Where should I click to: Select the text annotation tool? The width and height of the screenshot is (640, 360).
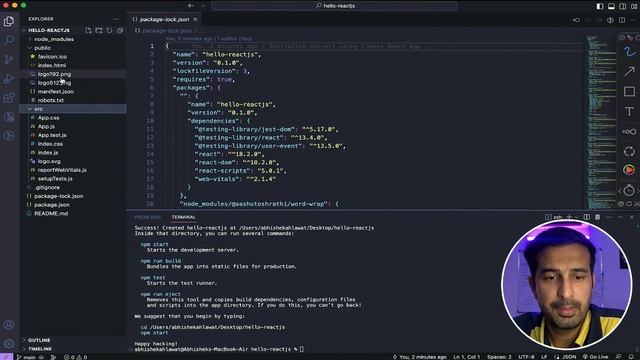(x=629, y=111)
